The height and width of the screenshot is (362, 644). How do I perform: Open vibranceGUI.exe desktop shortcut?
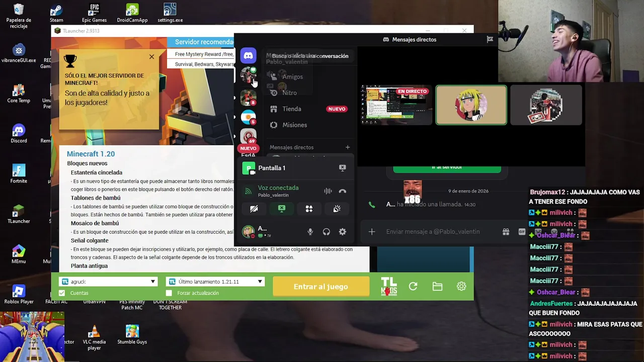coord(19,53)
